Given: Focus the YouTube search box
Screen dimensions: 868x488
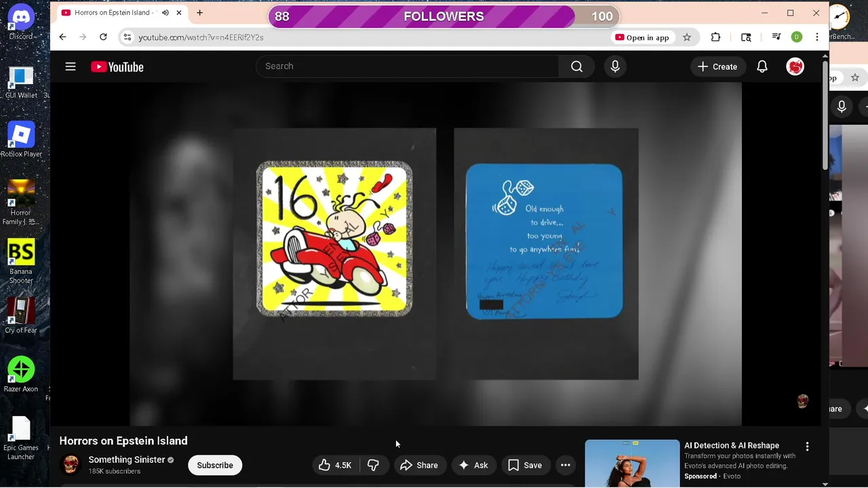Looking at the screenshot, I should (408, 66).
